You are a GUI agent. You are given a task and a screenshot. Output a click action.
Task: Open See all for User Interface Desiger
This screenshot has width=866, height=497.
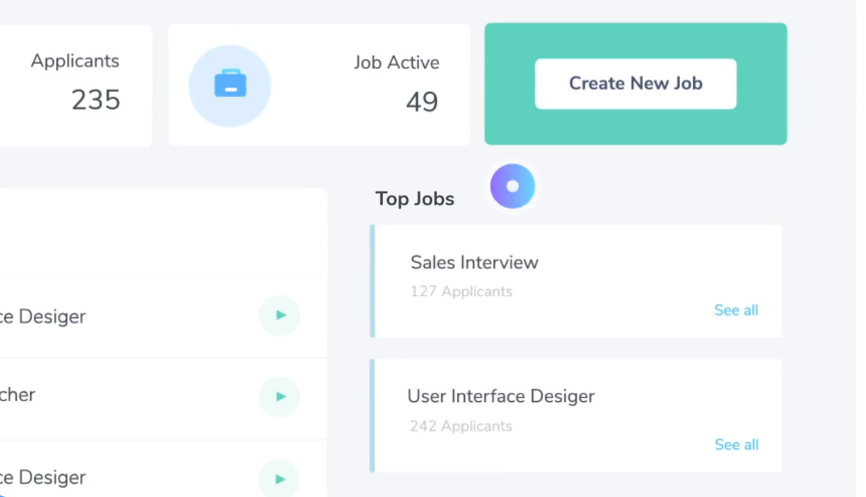[x=737, y=445]
